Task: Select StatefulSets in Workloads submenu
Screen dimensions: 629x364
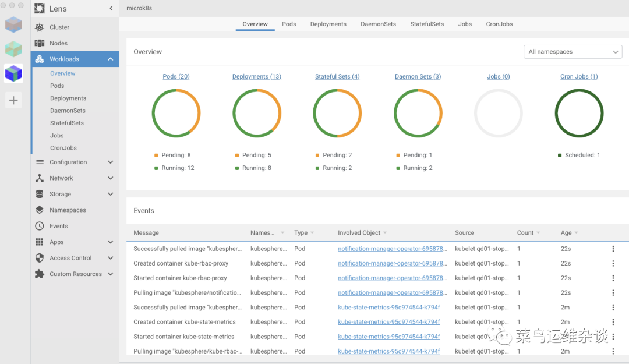Action: pyautogui.click(x=67, y=123)
